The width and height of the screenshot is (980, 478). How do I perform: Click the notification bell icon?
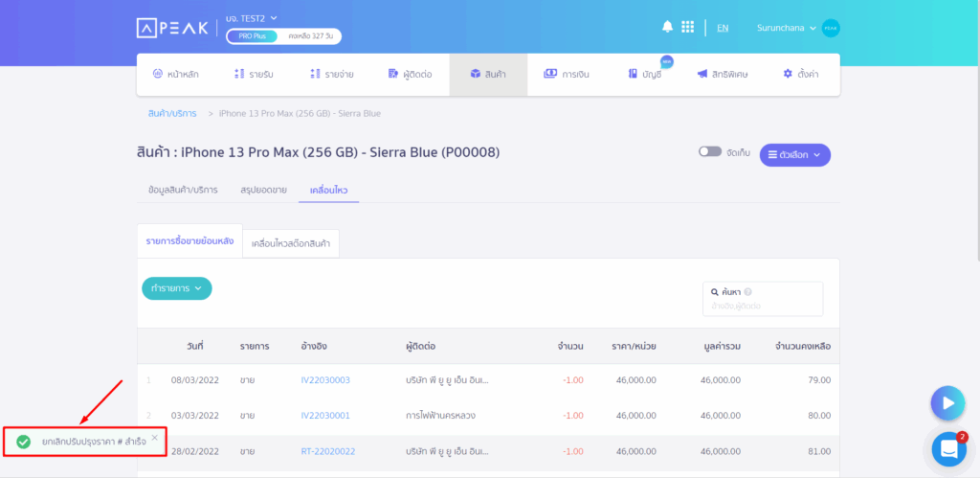click(667, 27)
